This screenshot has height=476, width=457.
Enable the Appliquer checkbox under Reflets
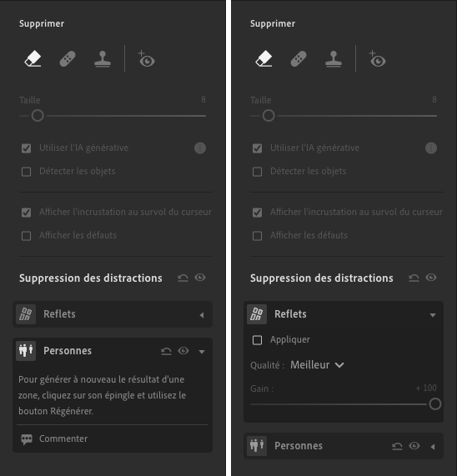tap(257, 340)
